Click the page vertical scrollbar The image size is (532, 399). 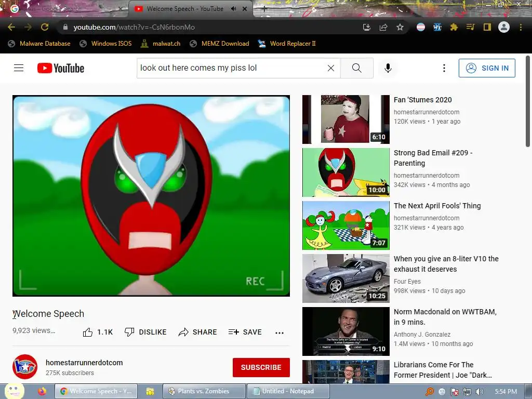point(528,102)
